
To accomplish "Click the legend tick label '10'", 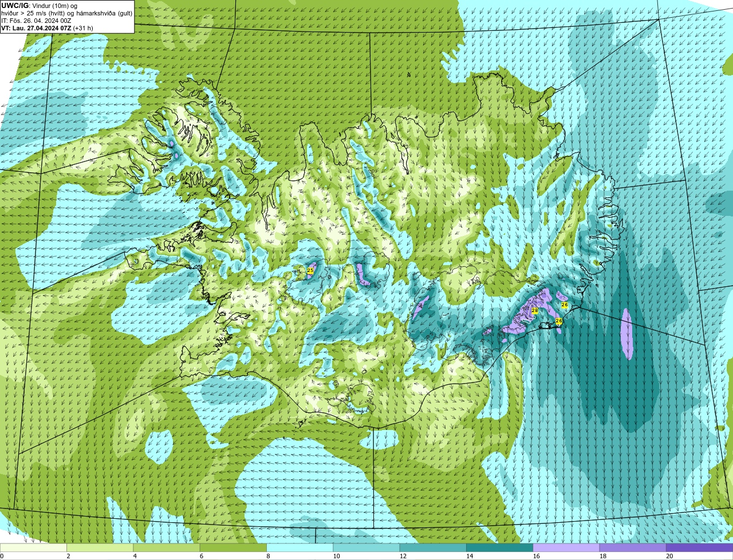I will [336, 556].
